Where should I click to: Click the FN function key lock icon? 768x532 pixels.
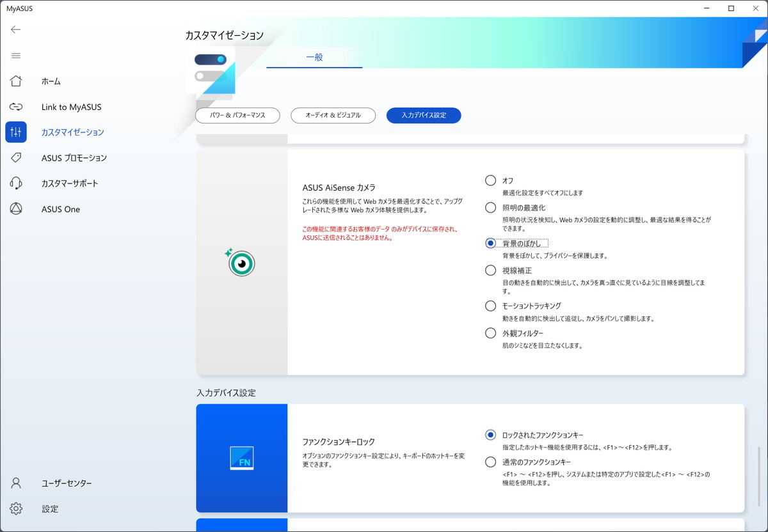coord(242,458)
